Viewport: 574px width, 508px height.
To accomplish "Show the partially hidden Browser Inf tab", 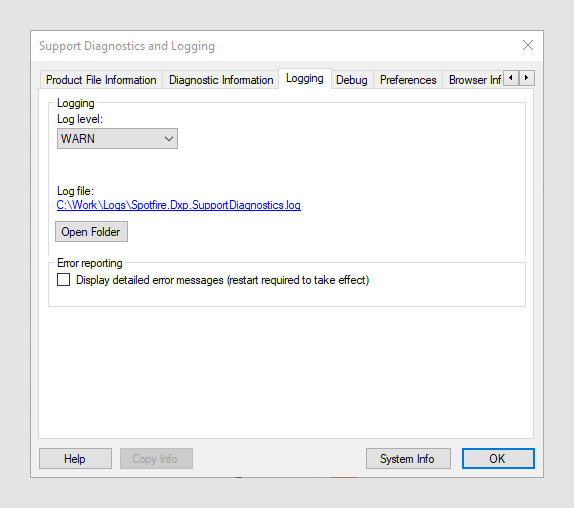I will pos(474,80).
